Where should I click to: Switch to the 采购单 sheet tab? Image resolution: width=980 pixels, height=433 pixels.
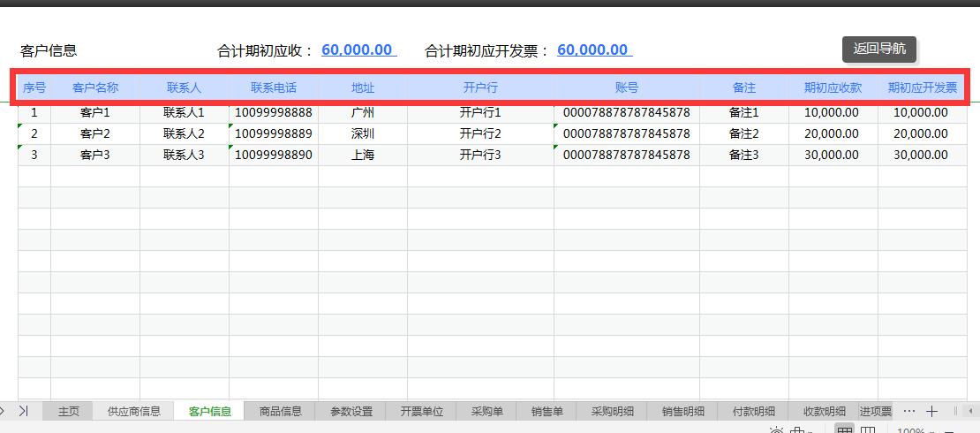coord(486,411)
